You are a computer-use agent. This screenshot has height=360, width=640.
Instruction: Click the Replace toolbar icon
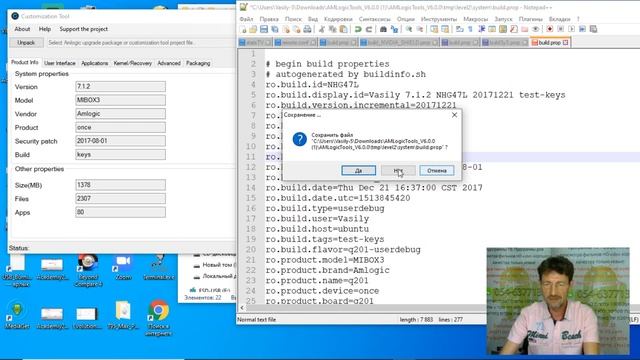coord(394,29)
